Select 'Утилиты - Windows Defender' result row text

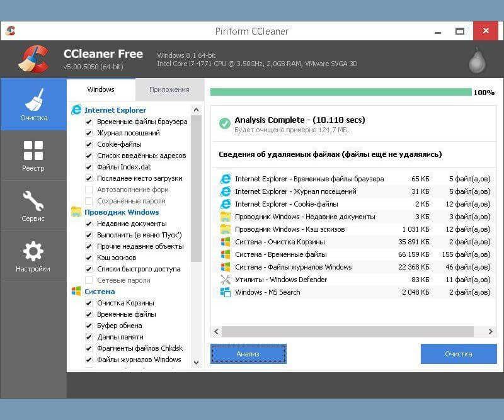tap(281, 280)
